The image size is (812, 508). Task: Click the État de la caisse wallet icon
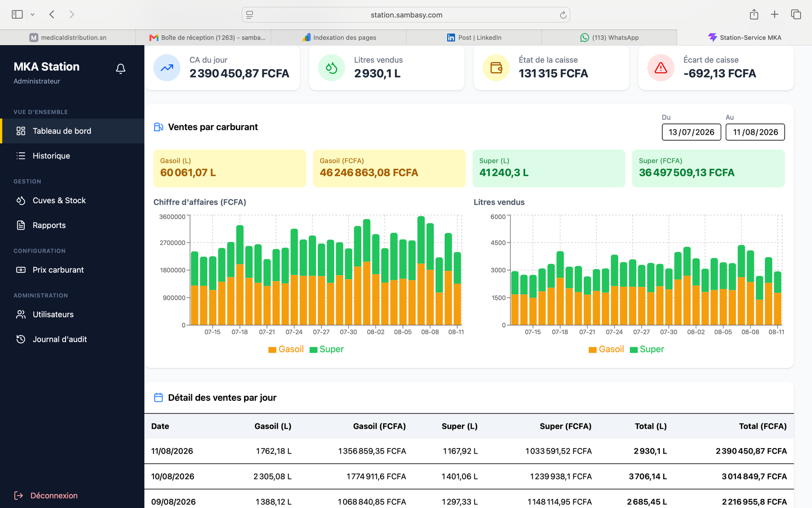[496, 68]
